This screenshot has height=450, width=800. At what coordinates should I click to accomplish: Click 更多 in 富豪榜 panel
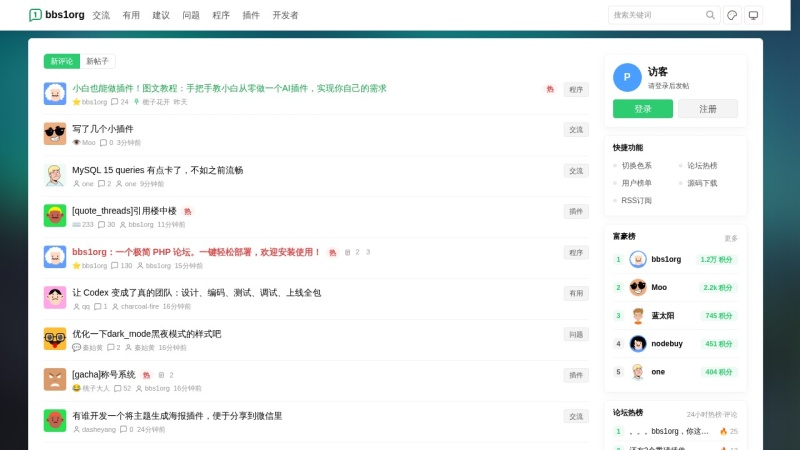(731, 238)
